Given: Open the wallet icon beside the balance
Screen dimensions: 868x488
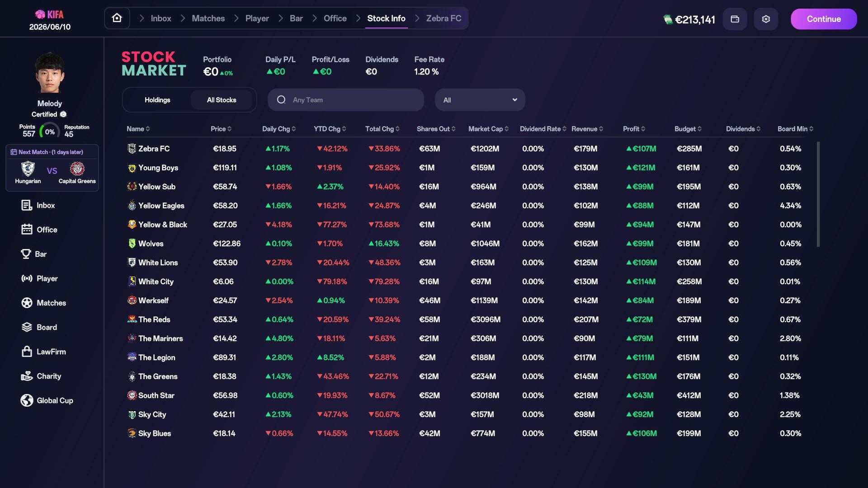Looking at the screenshot, I should pos(735,19).
